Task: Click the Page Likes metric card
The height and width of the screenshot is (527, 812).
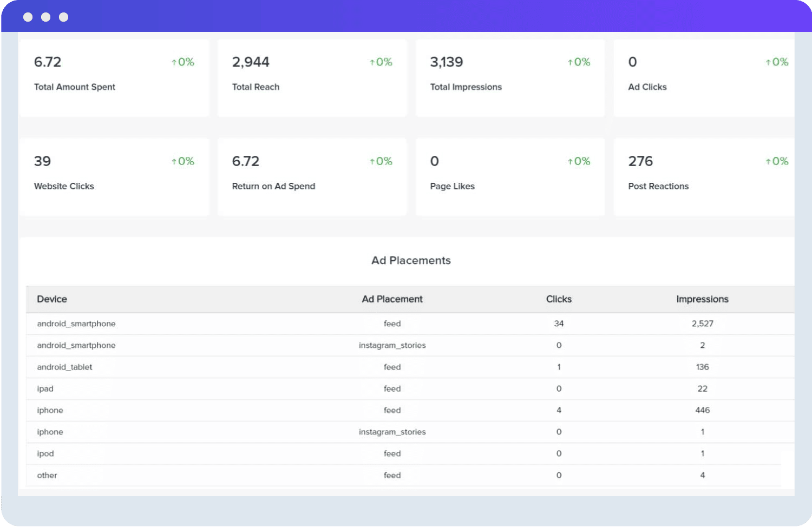Action: pos(509,176)
